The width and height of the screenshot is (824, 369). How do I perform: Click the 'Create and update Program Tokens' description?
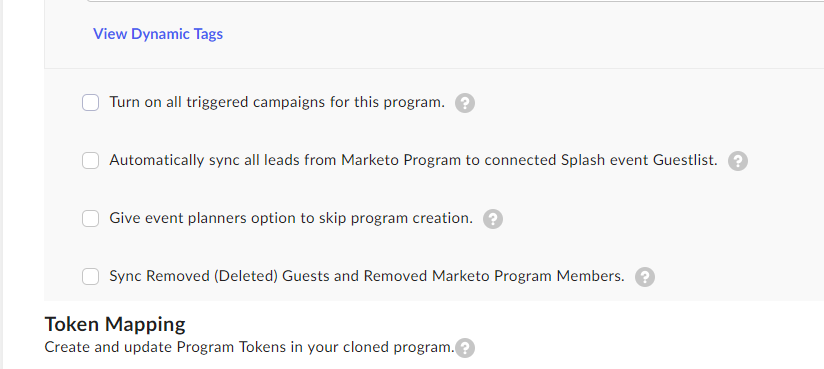(249, 347)
